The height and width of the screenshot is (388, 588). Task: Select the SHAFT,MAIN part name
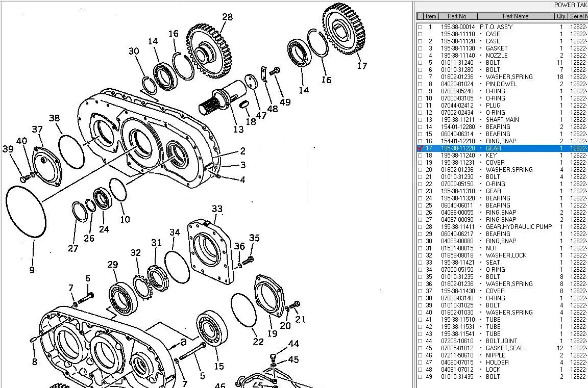coord(502,120)
